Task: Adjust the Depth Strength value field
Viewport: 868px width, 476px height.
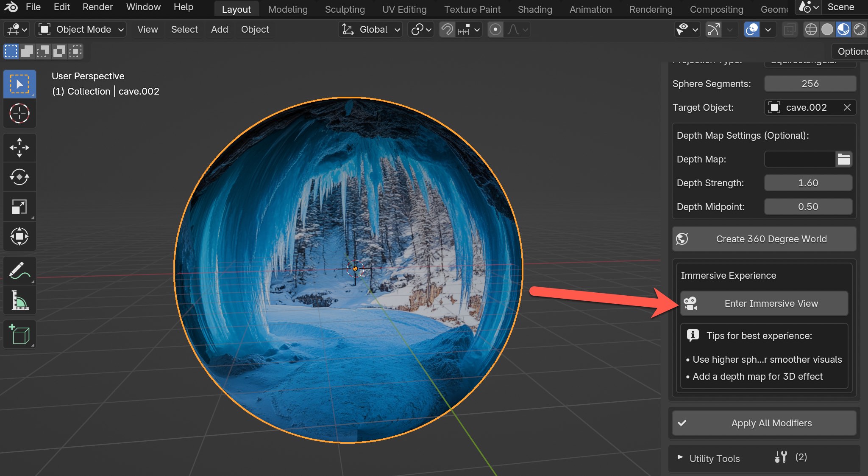Action: click(808, 183)
